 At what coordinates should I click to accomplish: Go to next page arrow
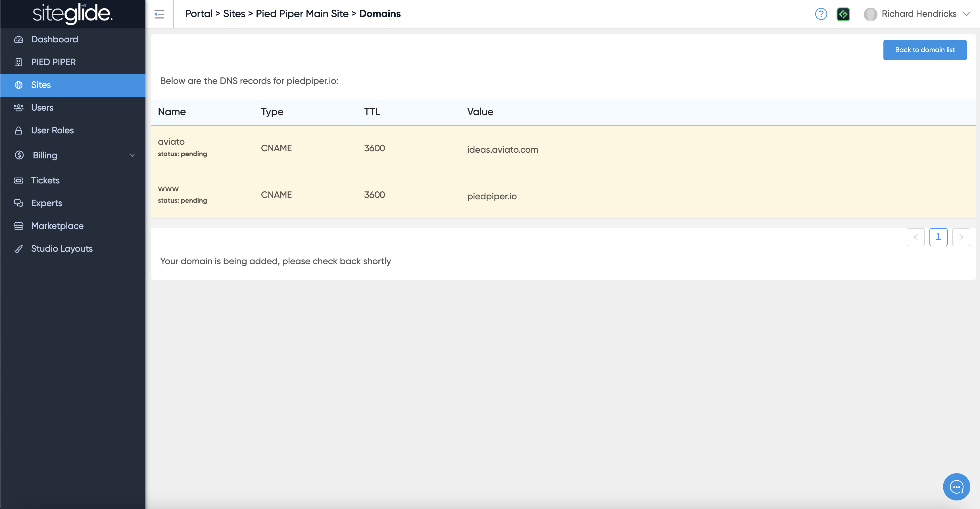point(961,237)
